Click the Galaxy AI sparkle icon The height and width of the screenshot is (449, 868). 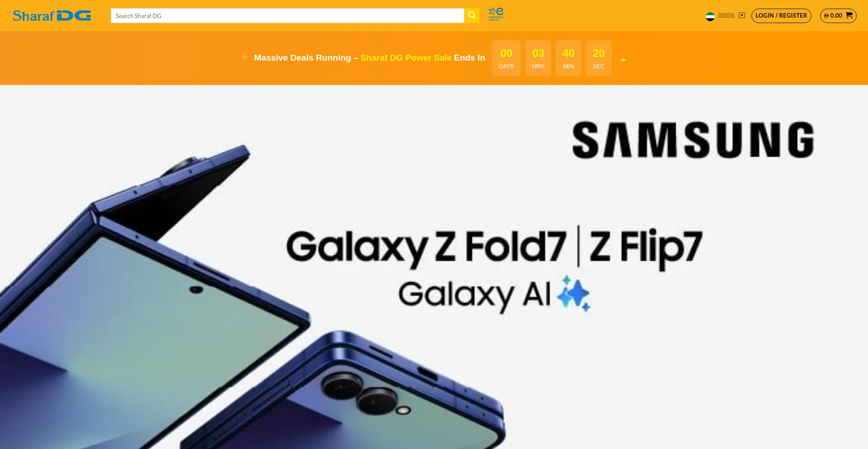(x=573, y=293)
